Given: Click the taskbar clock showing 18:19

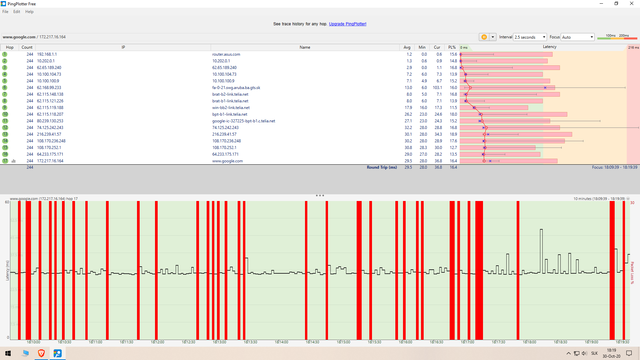Looking at the screenshot, I should pos(611,353).
